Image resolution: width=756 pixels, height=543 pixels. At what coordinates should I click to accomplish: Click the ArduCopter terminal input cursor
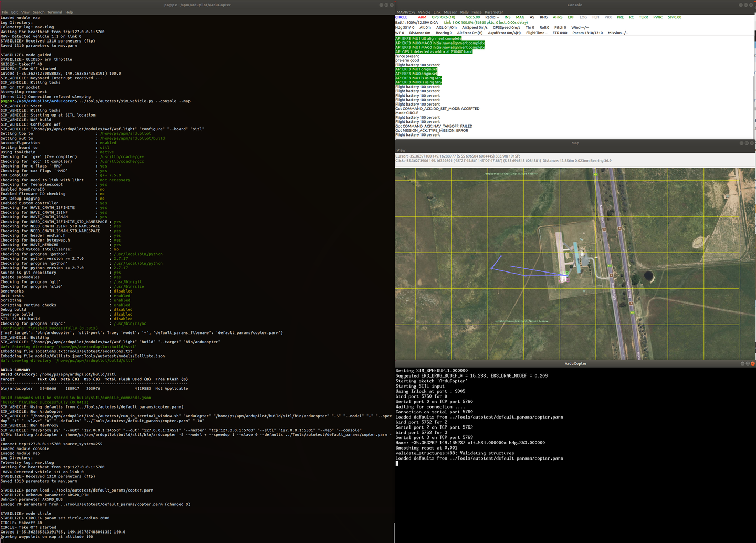click(x=397, y=463)
